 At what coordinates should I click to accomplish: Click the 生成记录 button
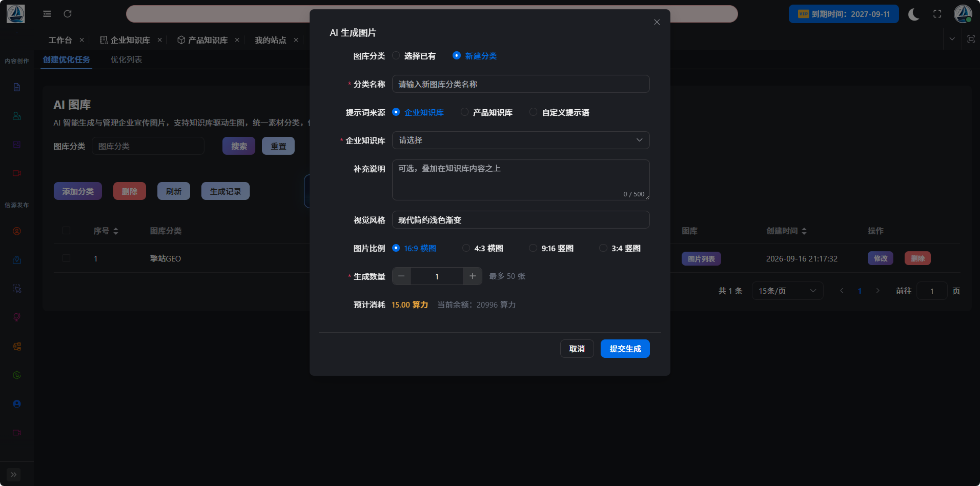[225, 191]
